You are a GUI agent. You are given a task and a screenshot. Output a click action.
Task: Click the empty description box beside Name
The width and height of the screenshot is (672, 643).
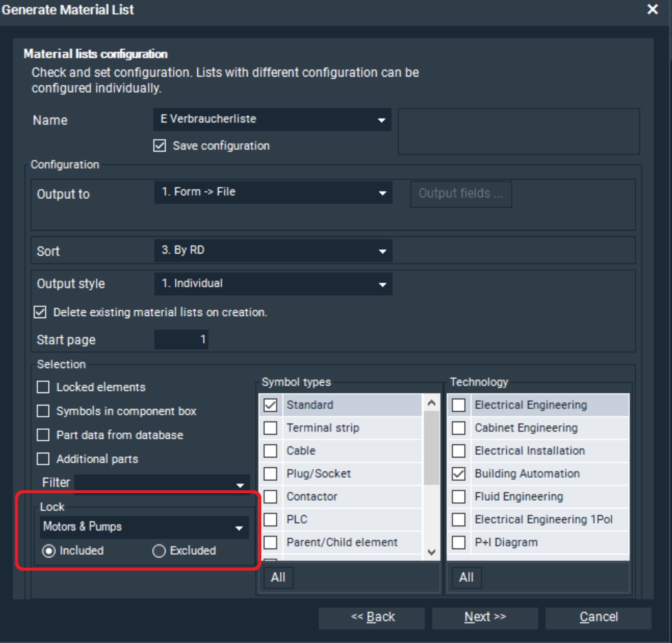[x=519, y=132]
